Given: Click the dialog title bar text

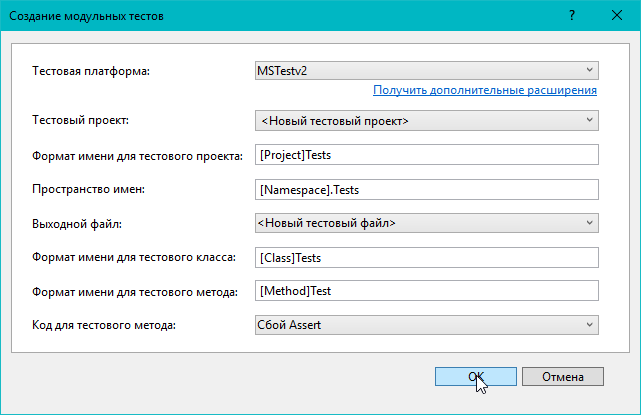Looking at the screenshot, I should click(88, 16).
